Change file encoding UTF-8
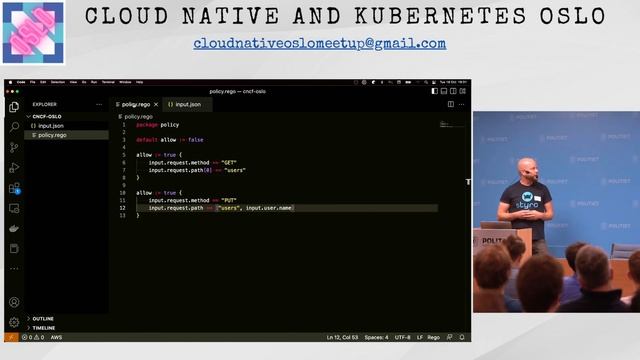640x360 pixels. pos(402,338)
